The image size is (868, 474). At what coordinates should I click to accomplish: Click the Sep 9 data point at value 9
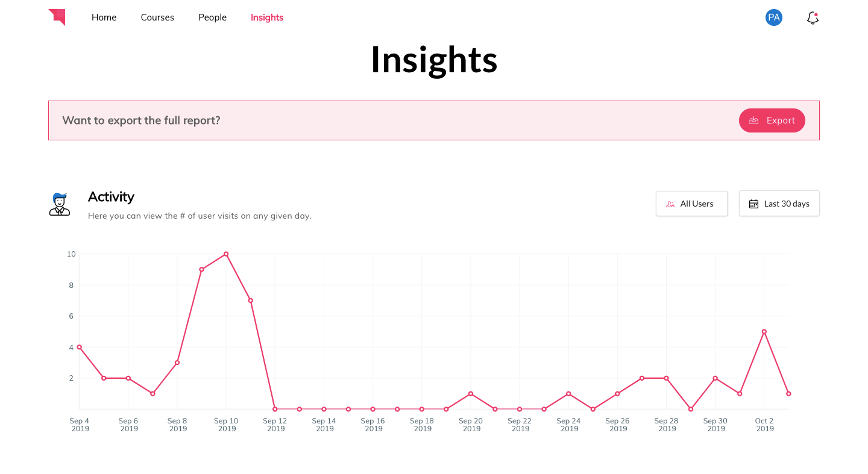tap(201, 269)
